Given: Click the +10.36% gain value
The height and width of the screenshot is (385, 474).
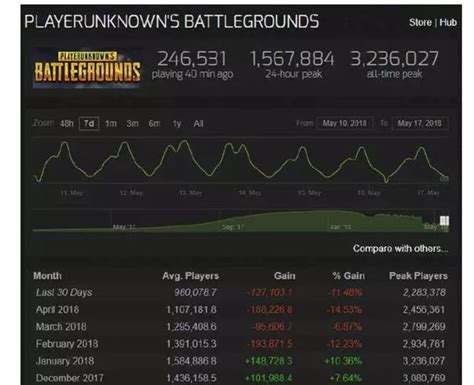Looking at the screenshot, I should click(x=343, y=361).
